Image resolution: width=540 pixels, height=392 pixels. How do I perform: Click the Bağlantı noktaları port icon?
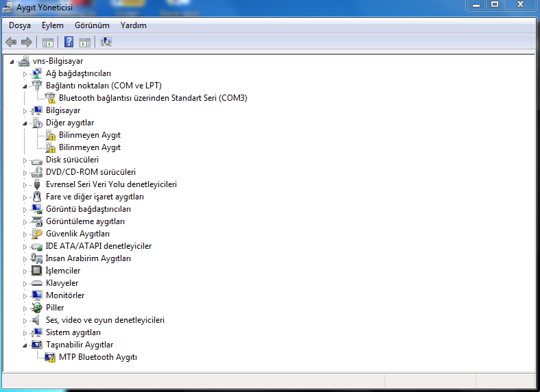(x=36, y=86)
